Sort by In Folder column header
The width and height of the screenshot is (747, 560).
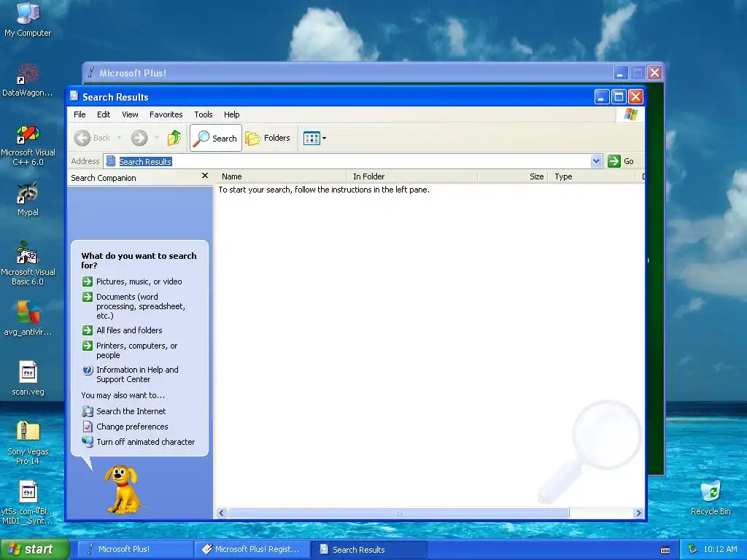click(x=412, y=176)
